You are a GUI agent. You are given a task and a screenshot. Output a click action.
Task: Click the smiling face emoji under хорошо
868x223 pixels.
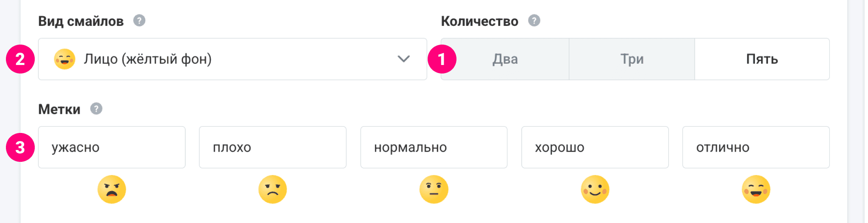pyautogui.click(x=595, y=189)
